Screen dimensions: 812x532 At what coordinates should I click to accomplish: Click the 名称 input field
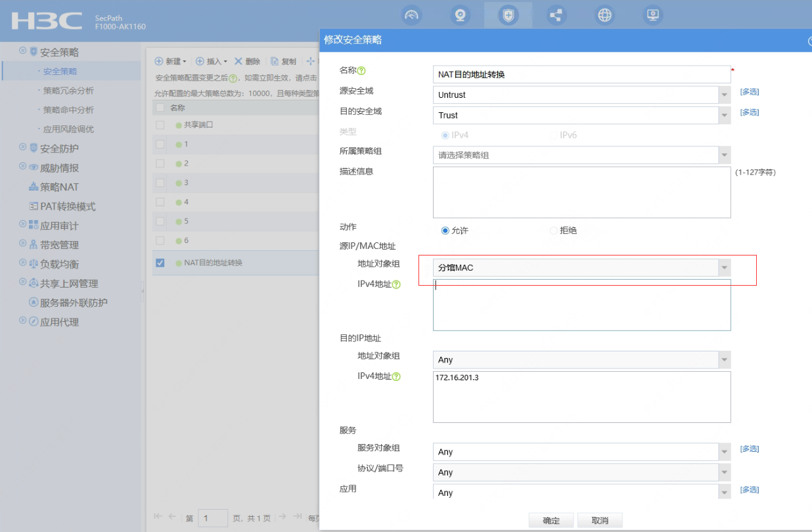pos(581,74)
